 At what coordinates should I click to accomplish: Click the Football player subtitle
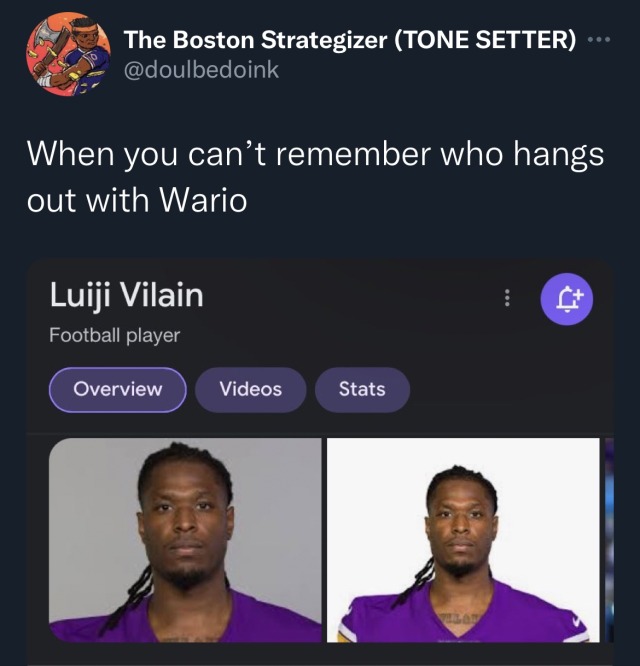click(x=115, y=335)
